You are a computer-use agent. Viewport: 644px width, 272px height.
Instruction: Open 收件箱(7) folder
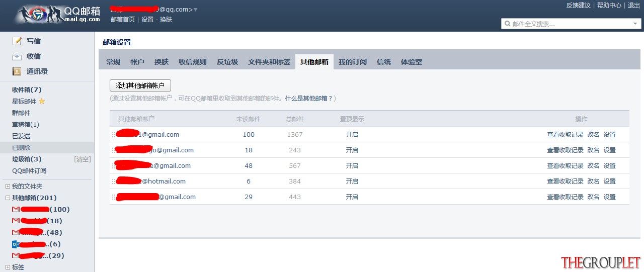pos(27,89)
